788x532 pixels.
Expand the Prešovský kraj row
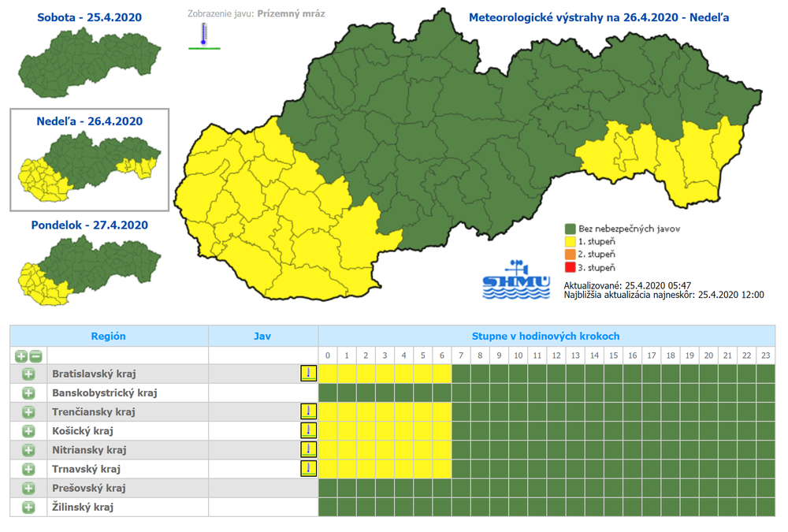[29, 488]
